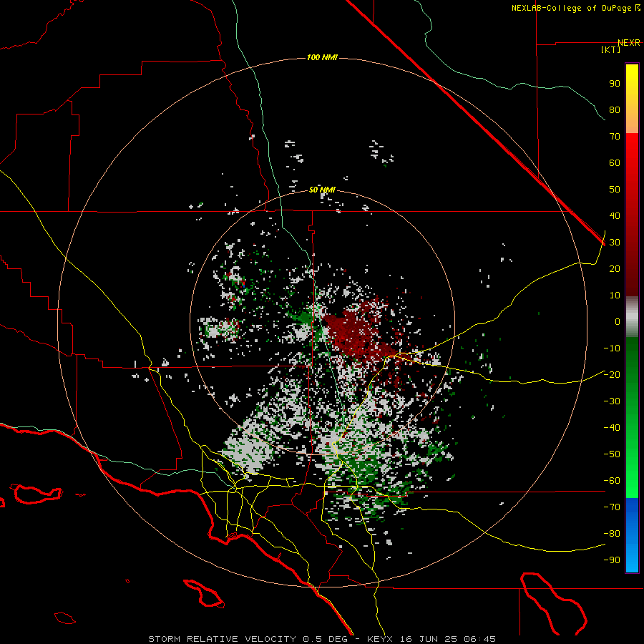The image size is (644, 644).
Task: Click the KEYX radar site identifier
Action: click(380, 639)
